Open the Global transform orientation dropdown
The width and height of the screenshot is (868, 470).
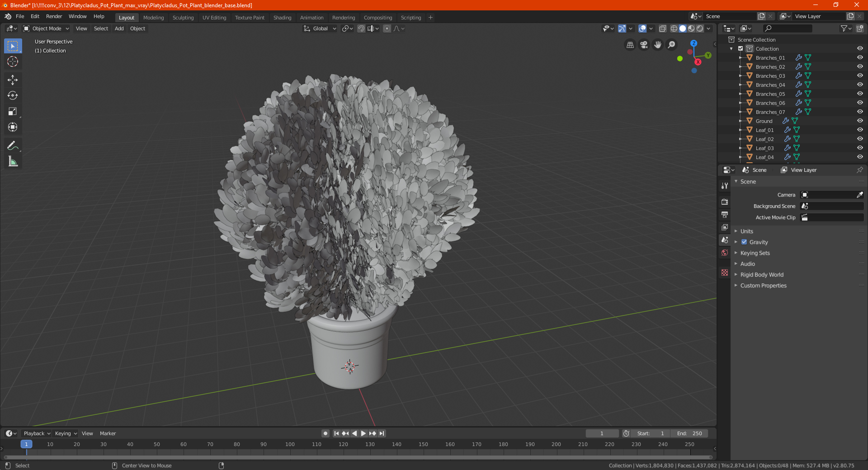320,28
